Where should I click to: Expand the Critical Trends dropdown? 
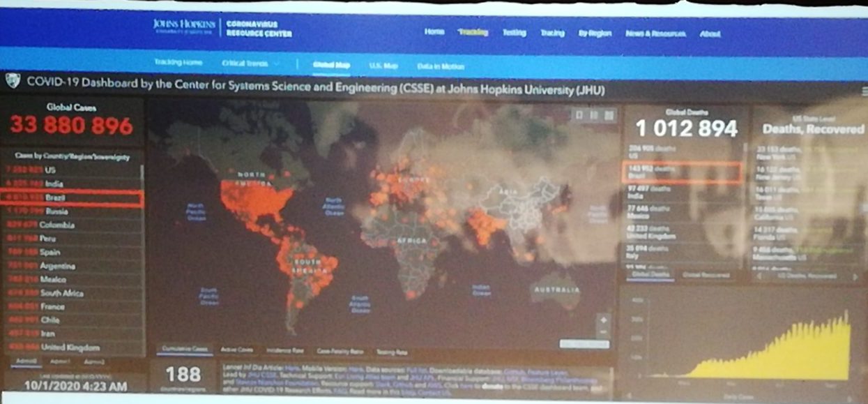(251, 63)
